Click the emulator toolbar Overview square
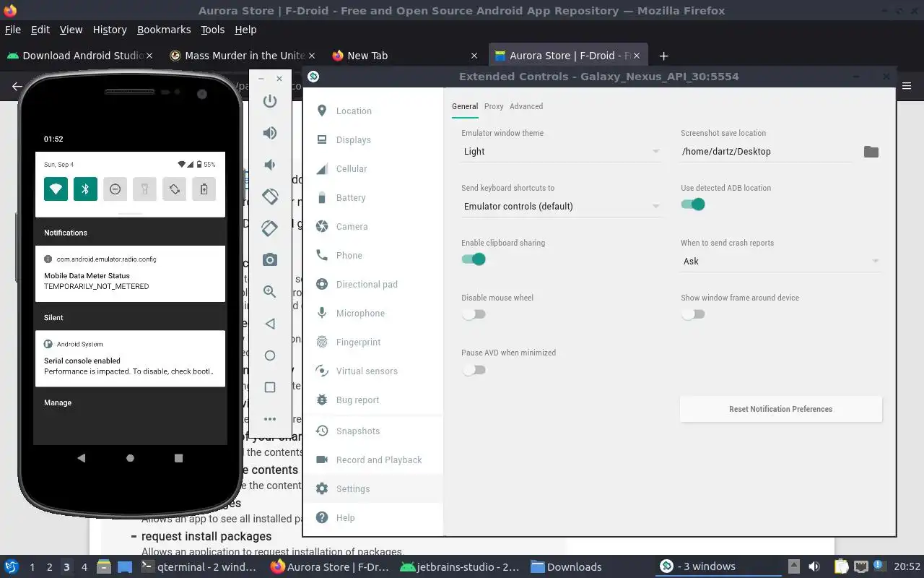Image resolution: width=924 pixels, height=578 pixels. coord(270,387)
